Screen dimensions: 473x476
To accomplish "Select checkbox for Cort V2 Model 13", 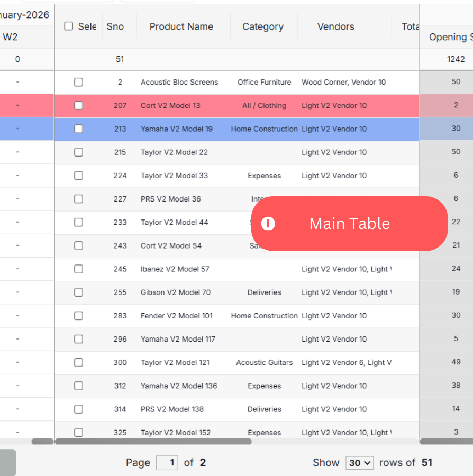I will tap(78, 105).
